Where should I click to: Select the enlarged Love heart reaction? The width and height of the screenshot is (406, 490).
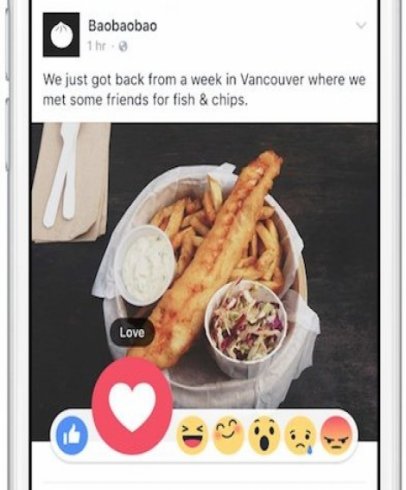(132, 406)
